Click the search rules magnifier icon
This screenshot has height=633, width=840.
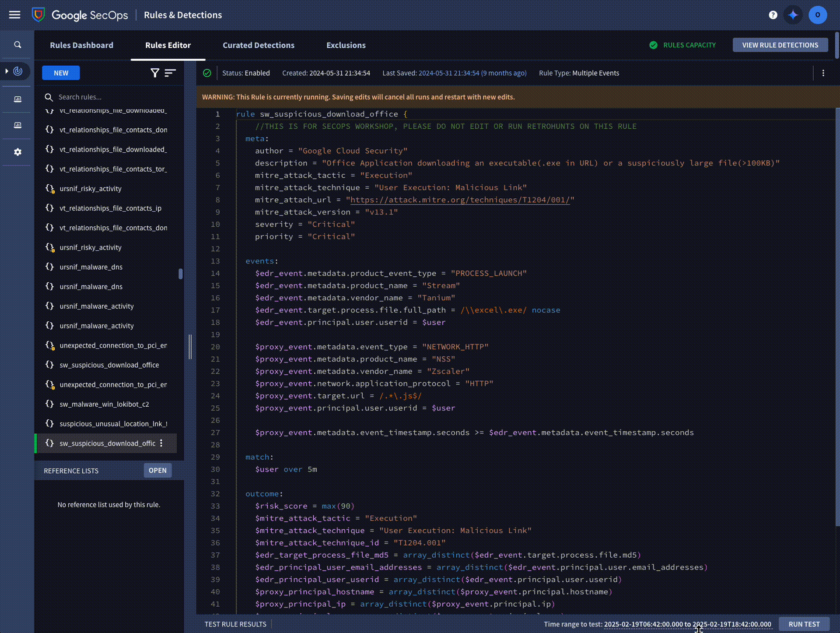click(x=49, y=97)
